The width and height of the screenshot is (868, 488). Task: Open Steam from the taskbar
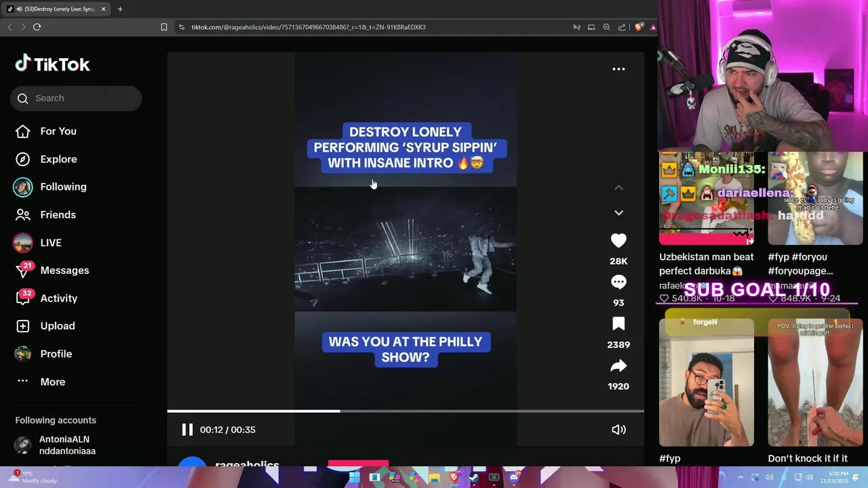click(x=474, y=477)
